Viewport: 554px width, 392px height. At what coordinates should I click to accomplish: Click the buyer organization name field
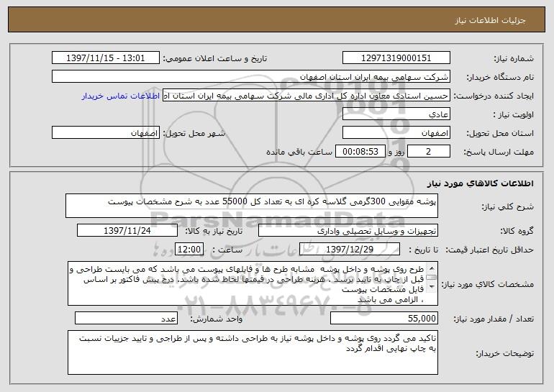pyautogui.click(x=251, y=77)
